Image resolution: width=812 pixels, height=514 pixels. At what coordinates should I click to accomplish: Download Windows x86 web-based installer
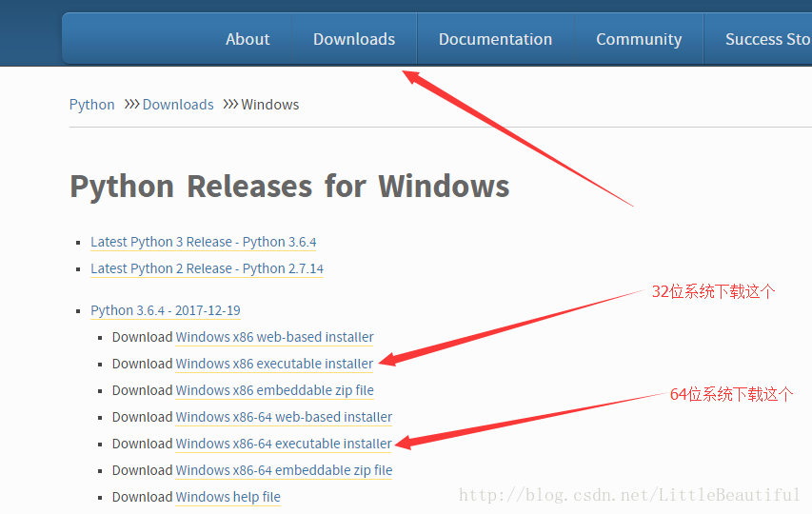coord(274,337)
